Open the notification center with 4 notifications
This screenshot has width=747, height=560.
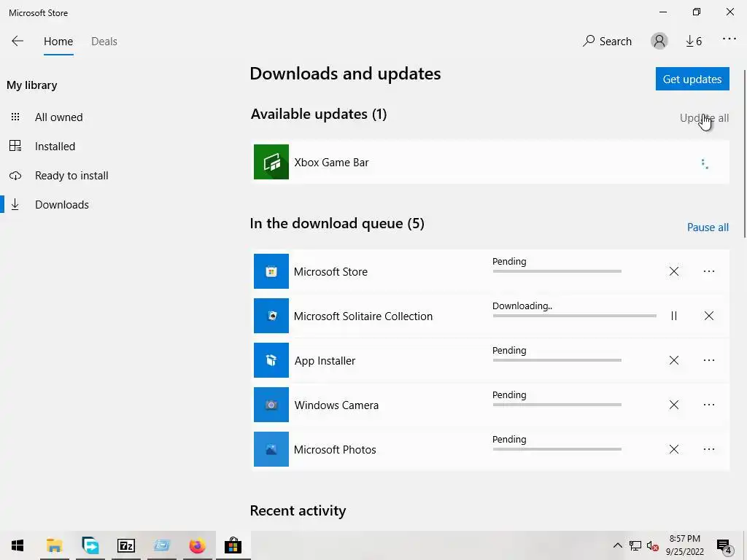(724, 546)
